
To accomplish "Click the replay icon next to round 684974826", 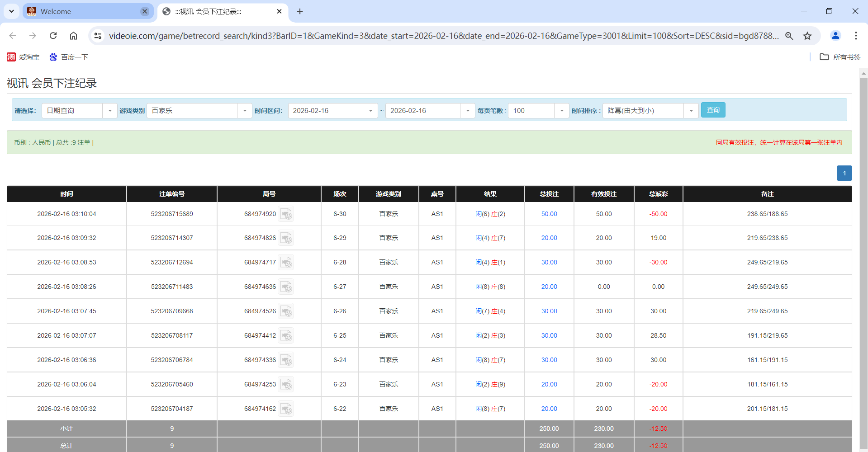I will [286, 238].
